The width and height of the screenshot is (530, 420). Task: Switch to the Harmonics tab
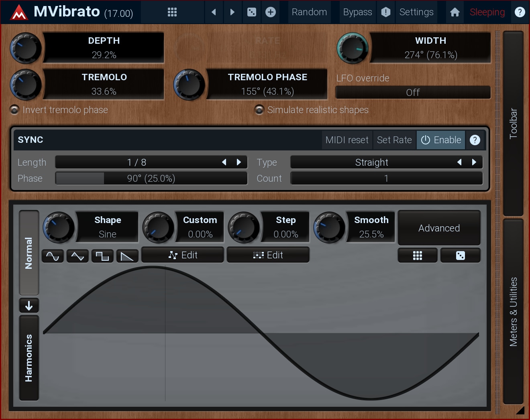[29, 358]
